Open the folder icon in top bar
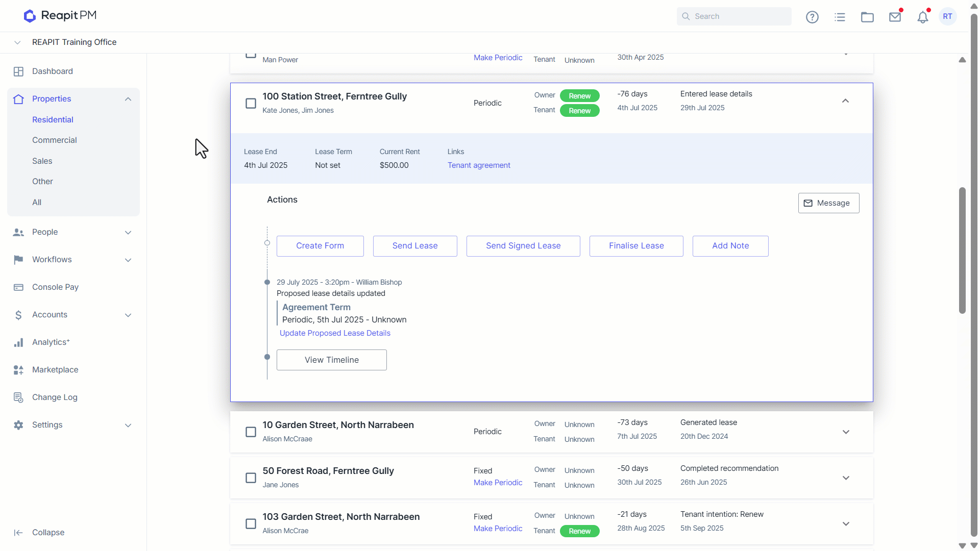This screenshot has width=980, height=551. pos(867,17)
